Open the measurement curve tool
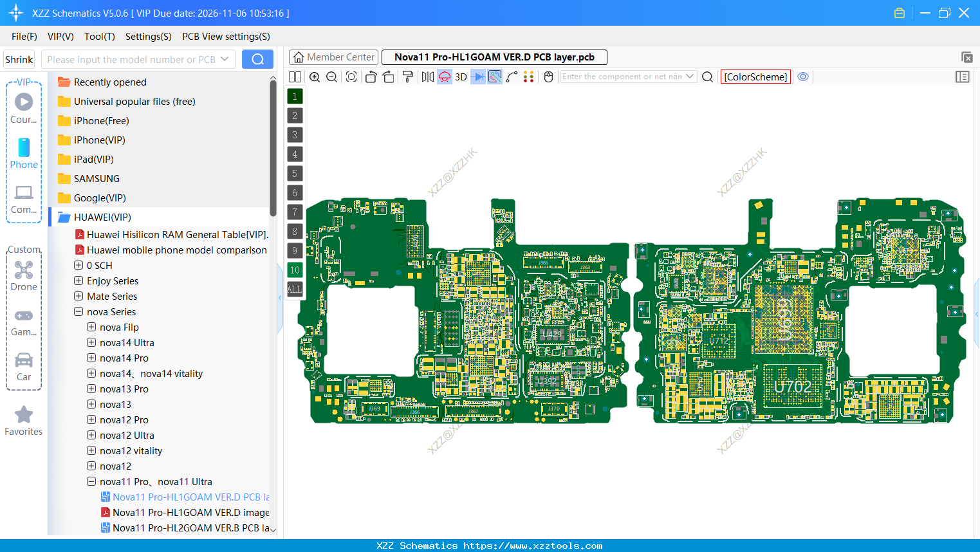Screen dimensions: 980x552 tap(510, 77)
